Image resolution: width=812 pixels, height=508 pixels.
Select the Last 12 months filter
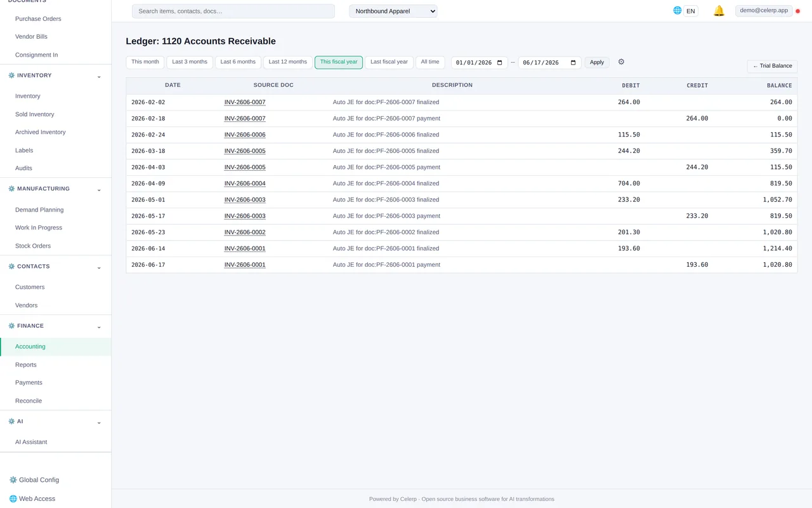[x=287, y=62]
